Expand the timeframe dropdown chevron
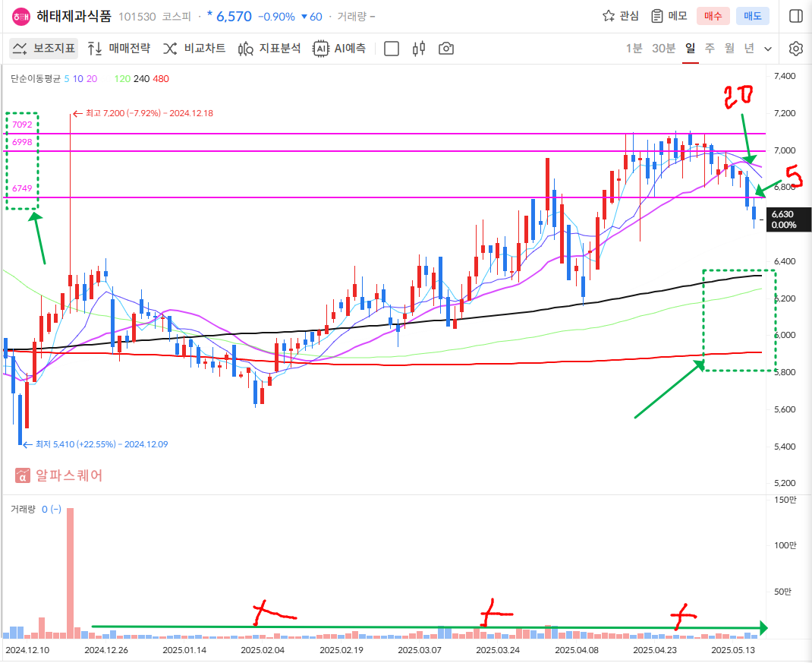Viewport: 812px width, 663px height. (x=768, y=49)
